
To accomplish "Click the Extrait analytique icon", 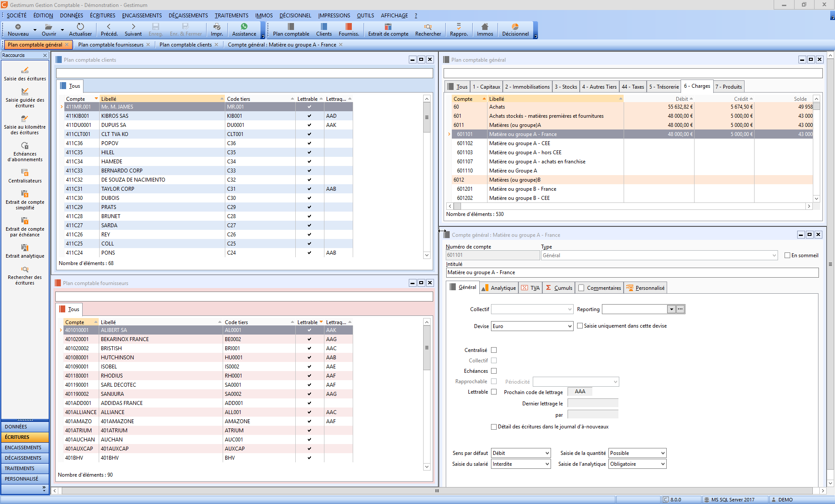I will (24, 247).
